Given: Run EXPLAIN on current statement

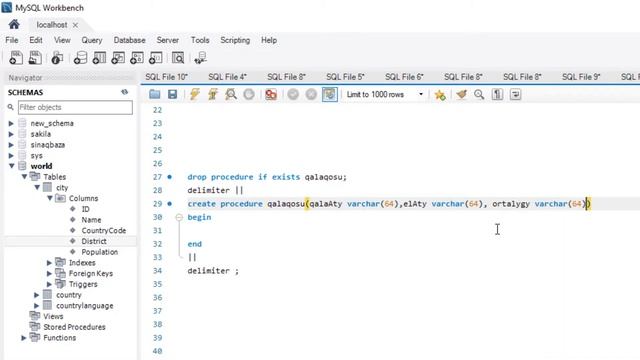Looking at the screenshot, I should click(231, 94).
